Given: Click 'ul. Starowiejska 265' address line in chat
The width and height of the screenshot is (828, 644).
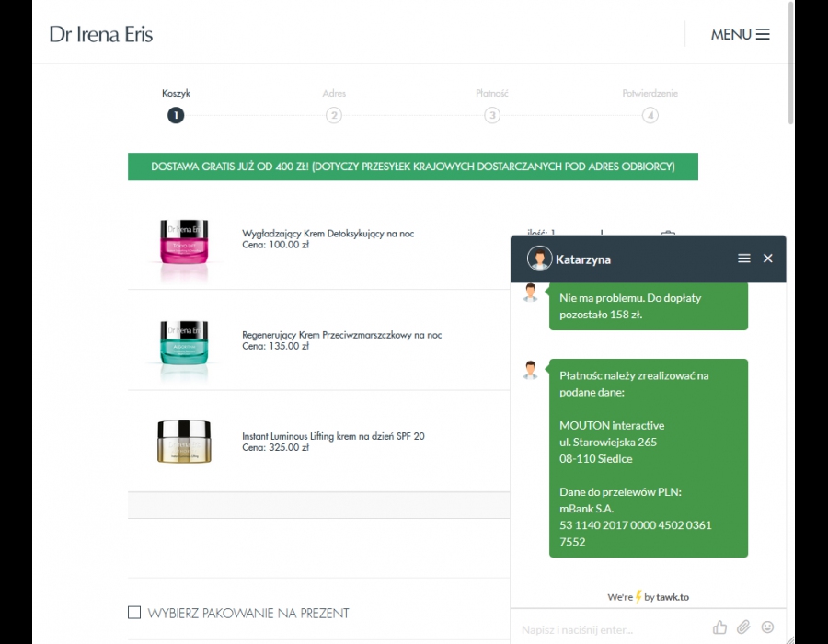Looking at the screenshot, I should click(x=608, y=443).
